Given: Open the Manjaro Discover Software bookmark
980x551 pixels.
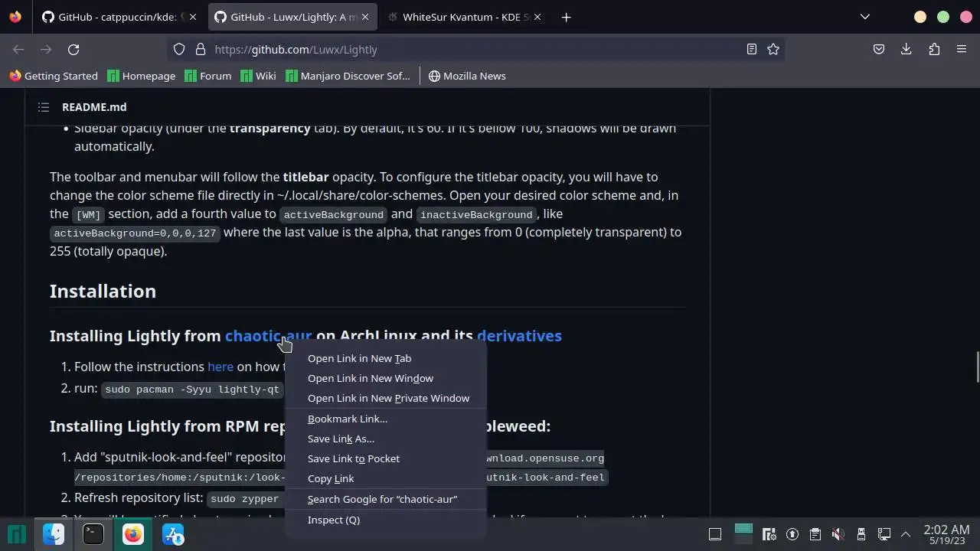Looking at the screenshot, I should click(348, 76).
